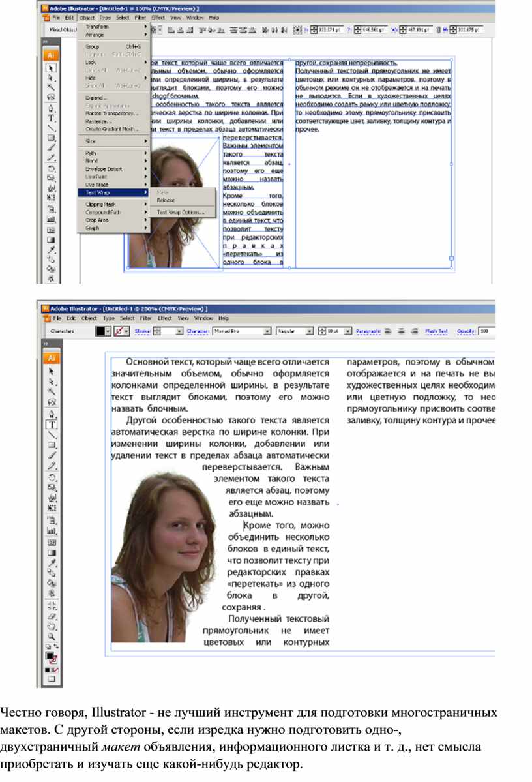Choose the Paintbrush tool in the 200% window
This screenshot has width=532, height=782.
(x=52, y=456)
